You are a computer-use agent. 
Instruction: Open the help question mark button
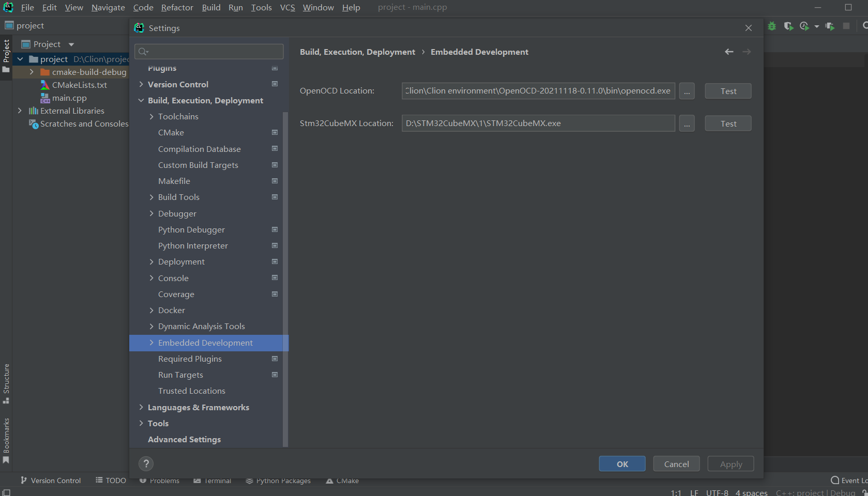coord(146,463)
